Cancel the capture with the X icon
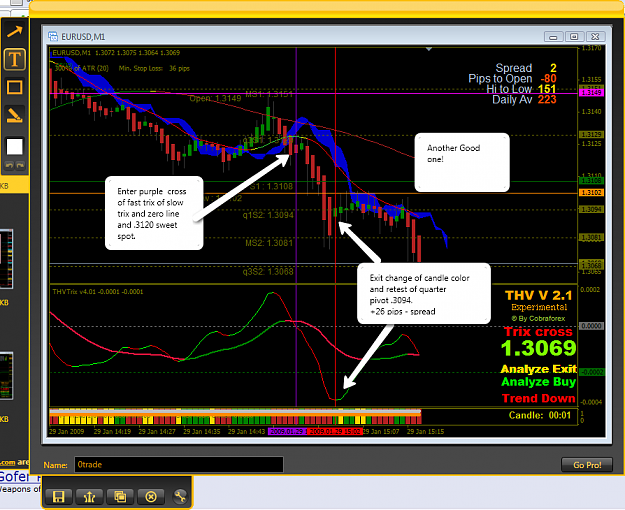 pos(151,496)
